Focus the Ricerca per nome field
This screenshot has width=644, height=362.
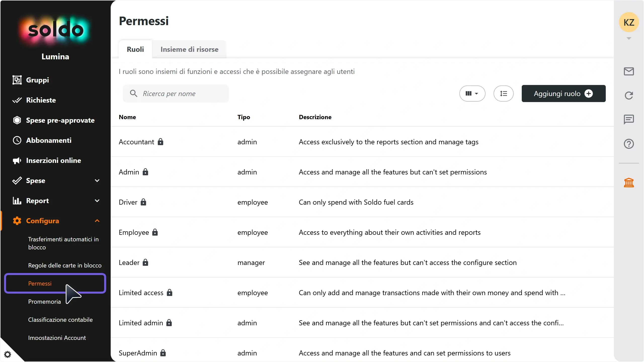[x=176, y=94]
